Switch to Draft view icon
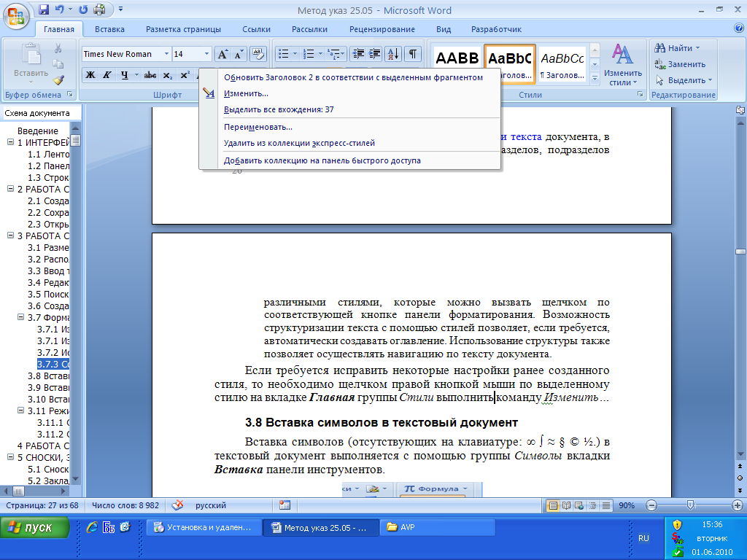 coord(606,506)
